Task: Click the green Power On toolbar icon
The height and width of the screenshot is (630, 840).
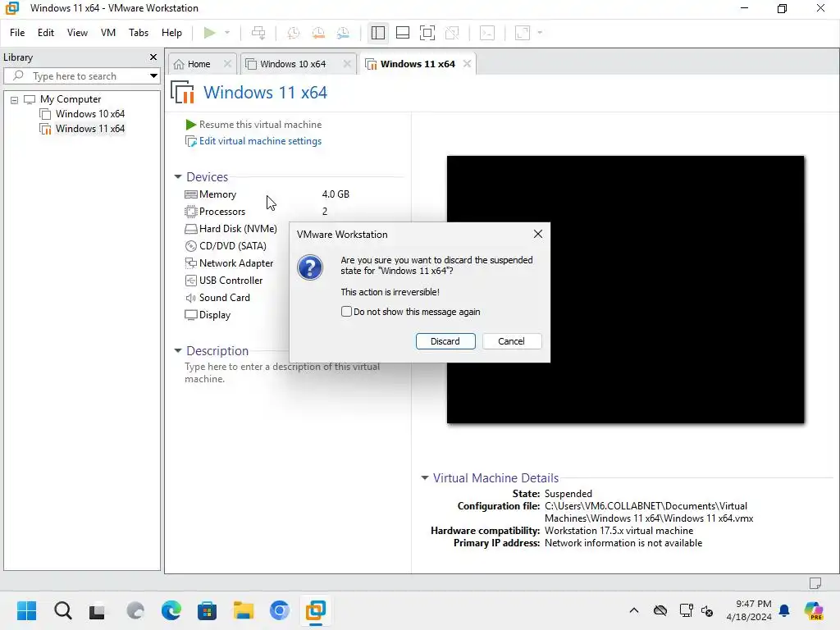Action: pyautogui.click(x=209, y=33)
